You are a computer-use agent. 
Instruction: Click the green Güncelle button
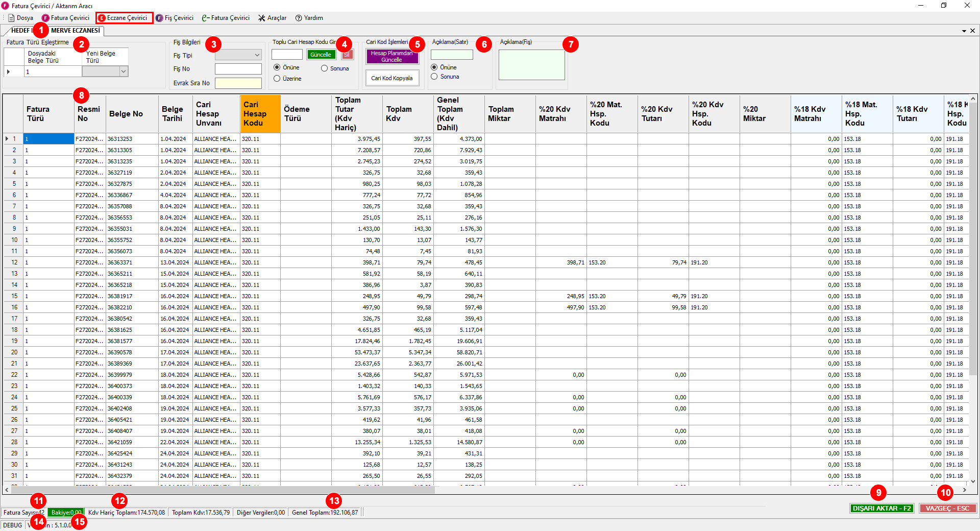coord(321,55)
